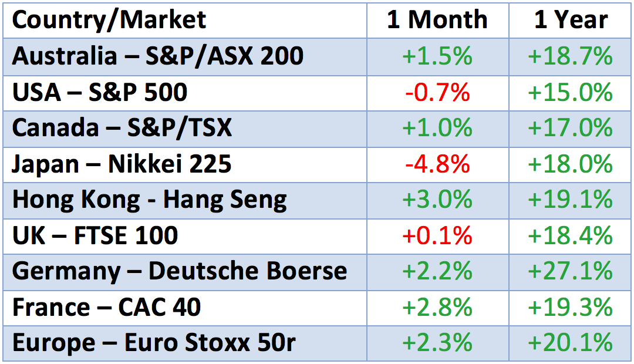634x364 pixels.
Task: Select the UK – FTSE 100 cell
Action: [95, 235]
